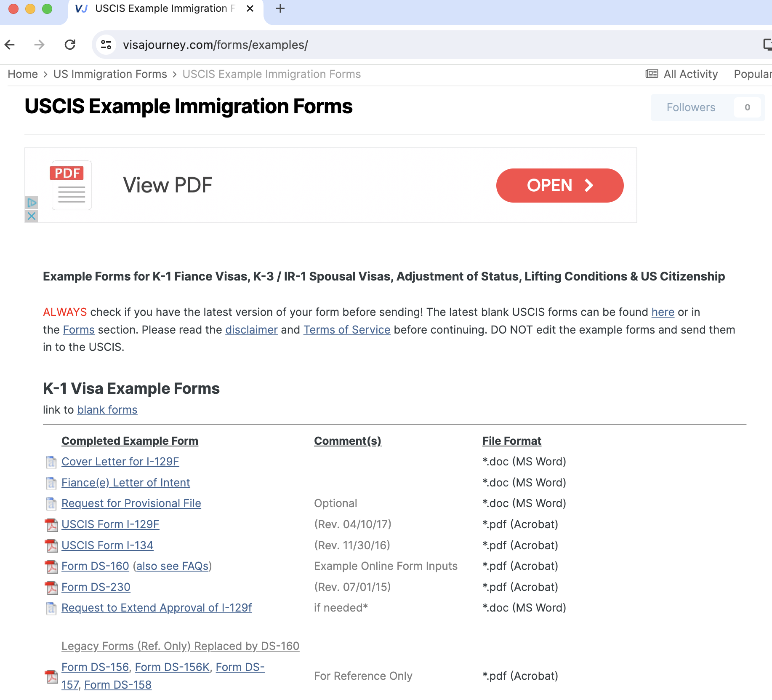Image resolution: width=772 pixels, height=700 pixels.
Task: Click Word icon beside Request for Provisional File
Action: 51,504
